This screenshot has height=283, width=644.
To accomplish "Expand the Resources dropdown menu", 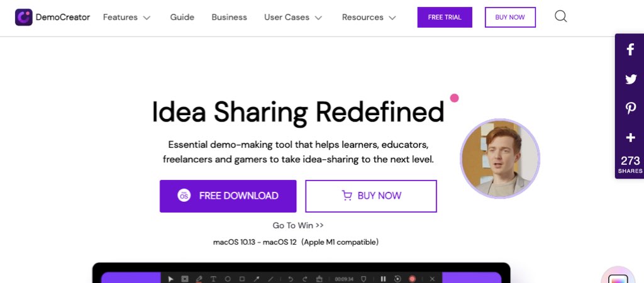I will (369, 17).
